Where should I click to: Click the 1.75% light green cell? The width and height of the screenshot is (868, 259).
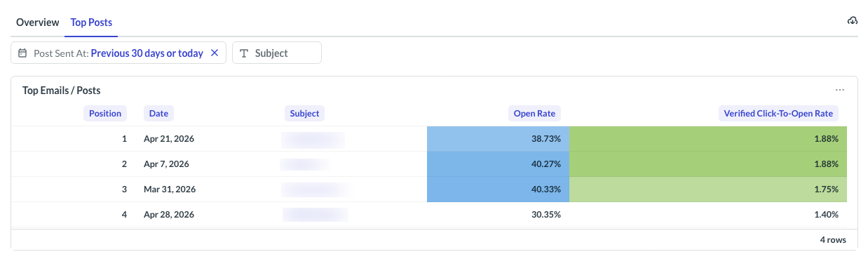pyautogui.click(x=708, y=190)
